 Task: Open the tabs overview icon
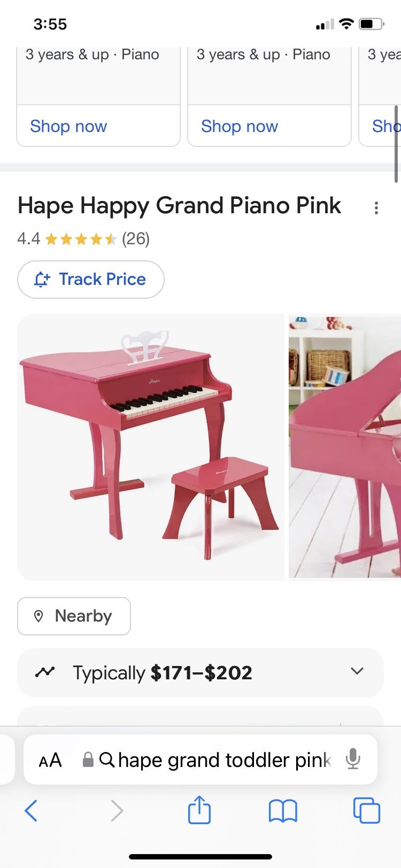[x=367, y=810]
